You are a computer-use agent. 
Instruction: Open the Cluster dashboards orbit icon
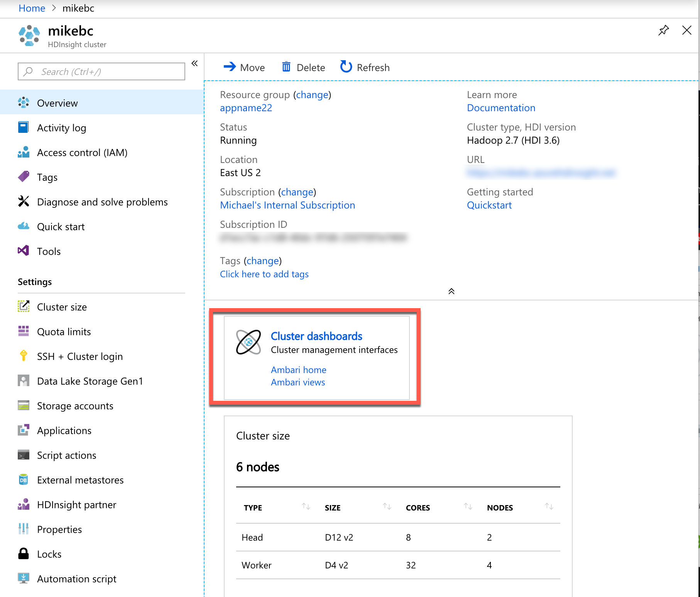point(249,342)
